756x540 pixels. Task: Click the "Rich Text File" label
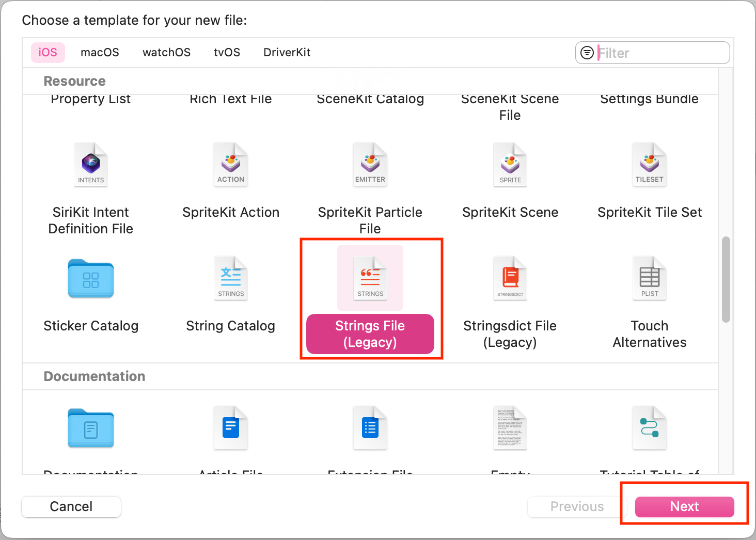pyautogui.click(x=231, y=99)
